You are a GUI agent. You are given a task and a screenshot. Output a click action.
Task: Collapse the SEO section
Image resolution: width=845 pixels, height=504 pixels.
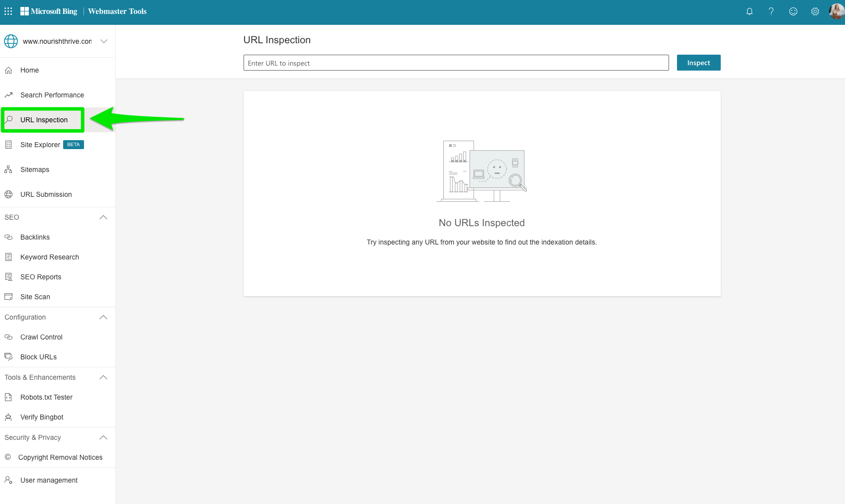[x=103, y=217]
